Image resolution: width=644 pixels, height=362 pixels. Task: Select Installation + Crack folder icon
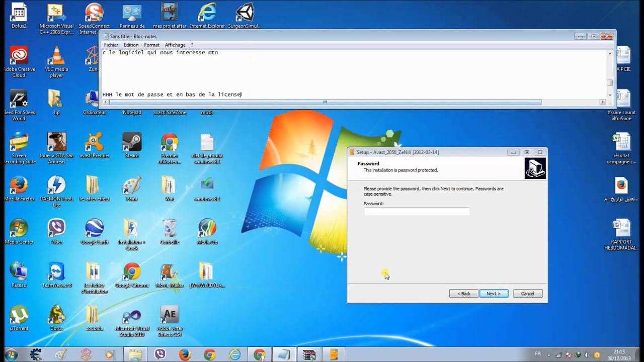click(132, 235)
